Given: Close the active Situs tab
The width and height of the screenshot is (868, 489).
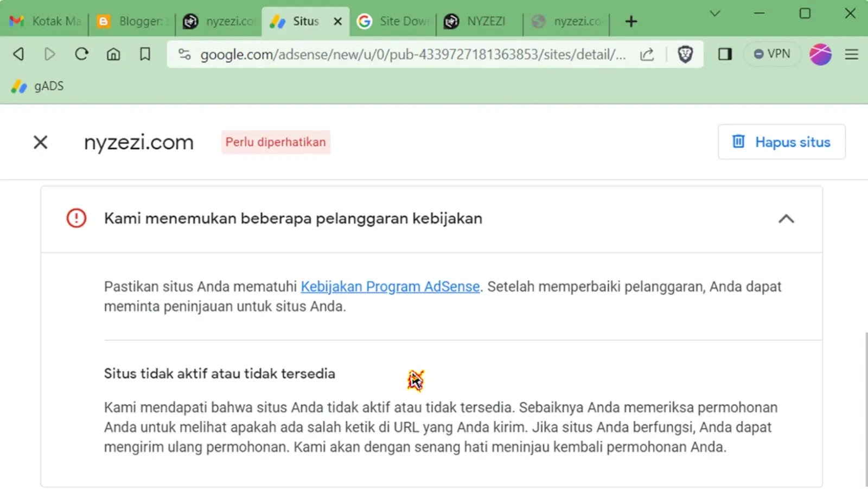Looking at the screenshot, I should [x=337, y=21].
